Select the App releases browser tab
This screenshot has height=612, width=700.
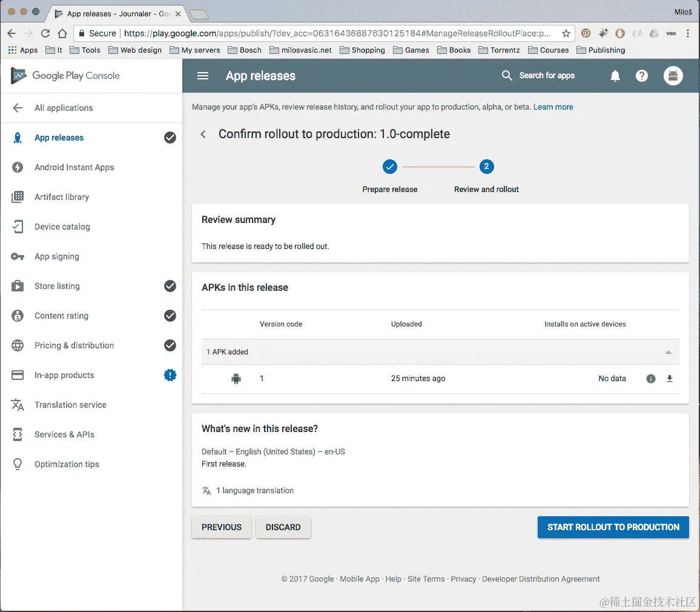point(117,14)
